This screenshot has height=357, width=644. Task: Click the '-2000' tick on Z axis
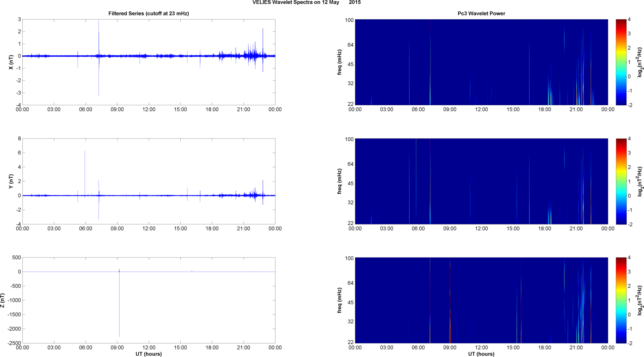(x=13, y=329)
